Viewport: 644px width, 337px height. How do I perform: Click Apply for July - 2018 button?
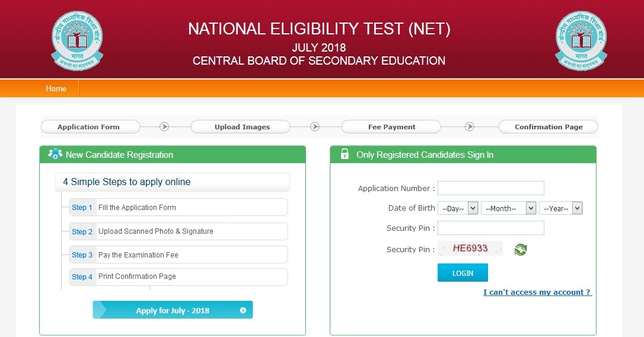pyautogui.click(x=173, y=310)
